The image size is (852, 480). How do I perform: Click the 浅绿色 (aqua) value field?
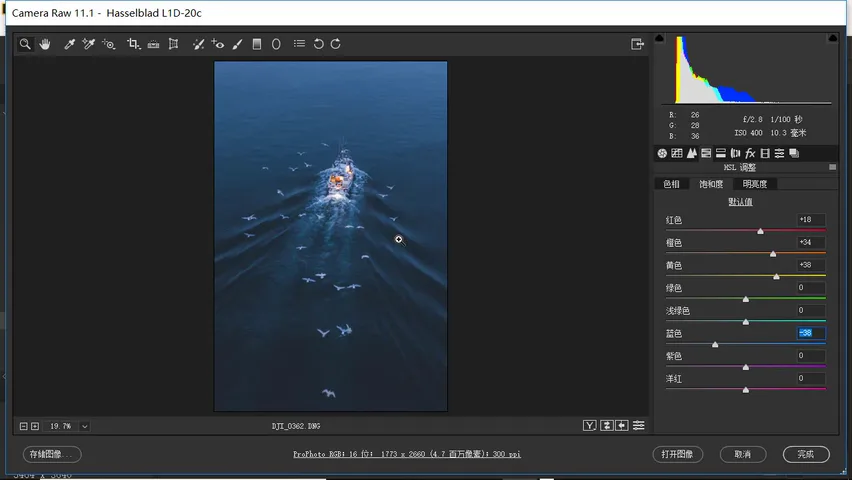pos(811,310)
